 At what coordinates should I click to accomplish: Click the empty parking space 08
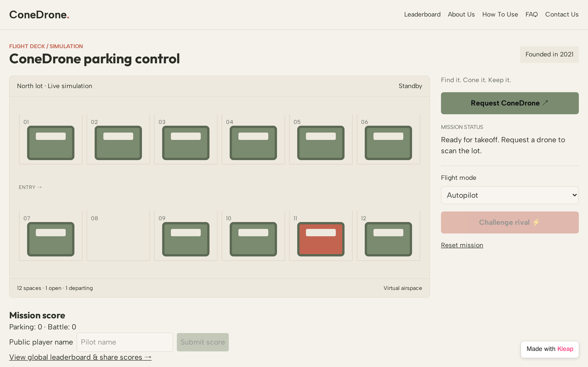tap(118, 236)
